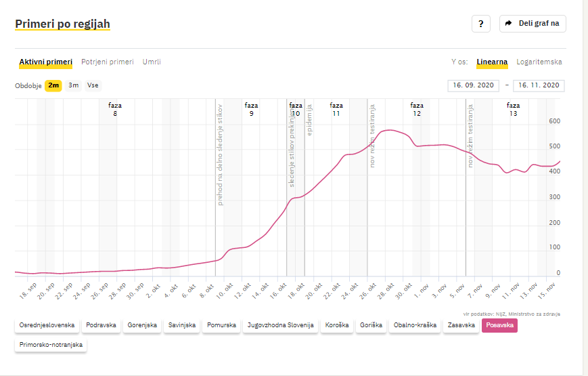Disable the highlighted Posavska region
Viewport: 588px width, 376px height.
click(499, 325)
